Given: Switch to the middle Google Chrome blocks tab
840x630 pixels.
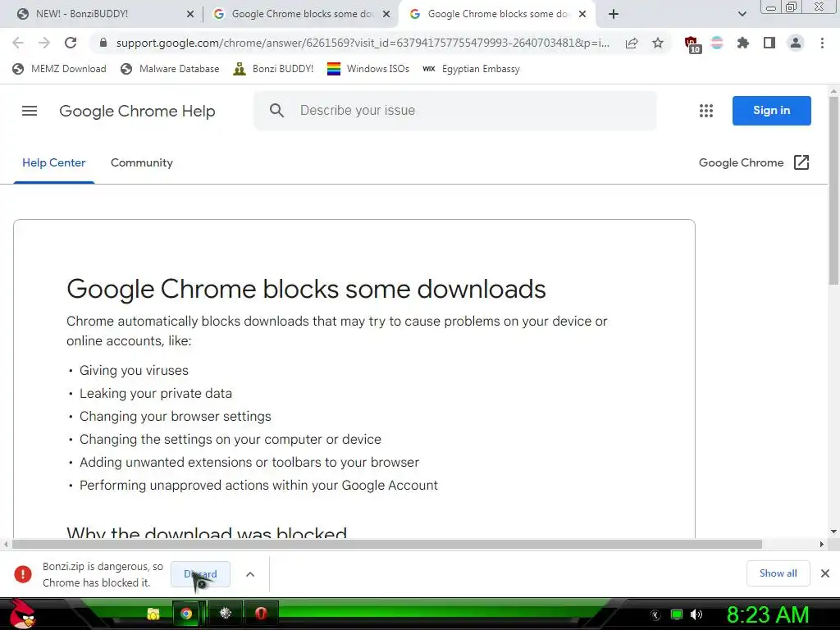Looking at the screenshot, I should click(302, 14).
